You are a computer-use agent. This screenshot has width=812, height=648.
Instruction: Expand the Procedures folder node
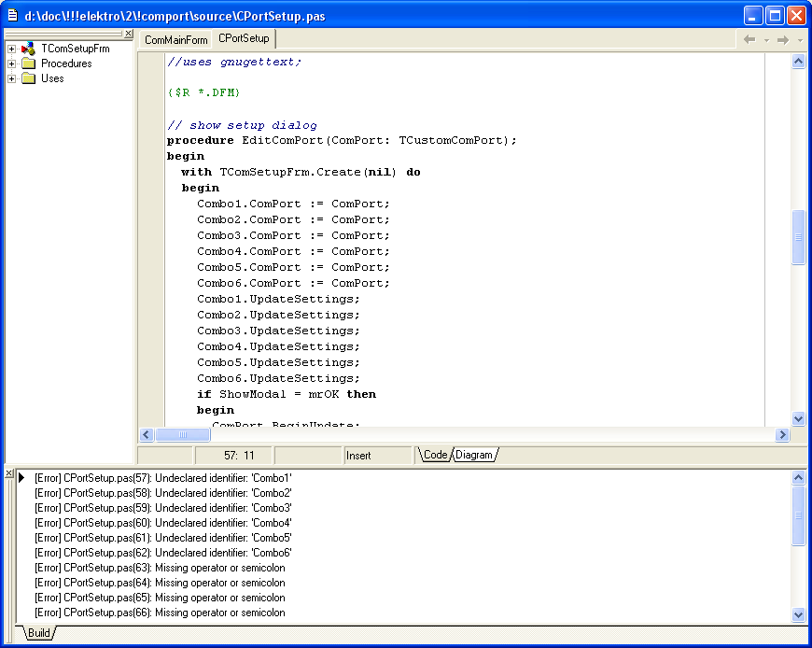[11, 63]
